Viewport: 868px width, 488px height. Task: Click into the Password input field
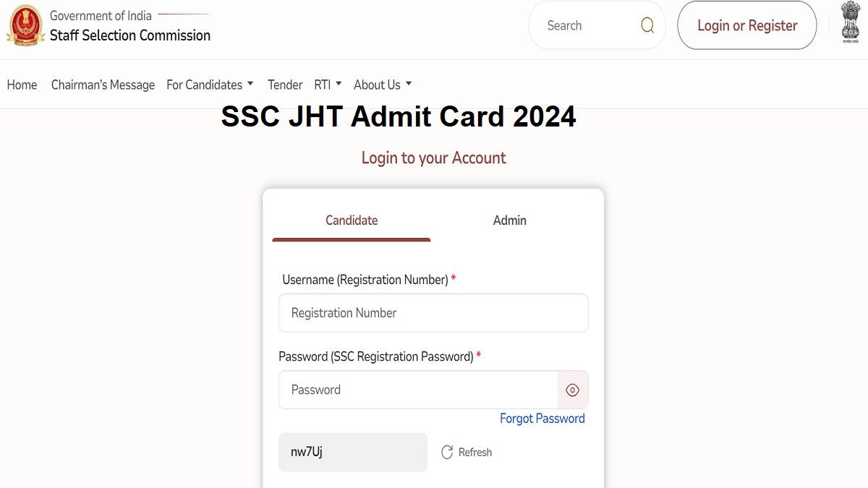tap(417, 390)
